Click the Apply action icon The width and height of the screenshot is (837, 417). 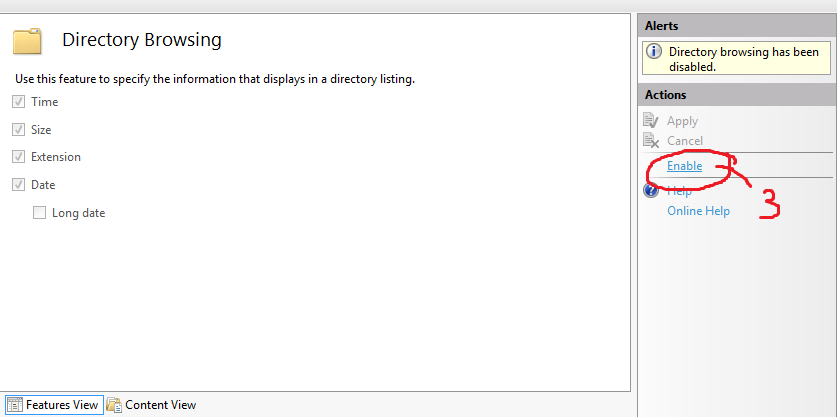[651, 121]
